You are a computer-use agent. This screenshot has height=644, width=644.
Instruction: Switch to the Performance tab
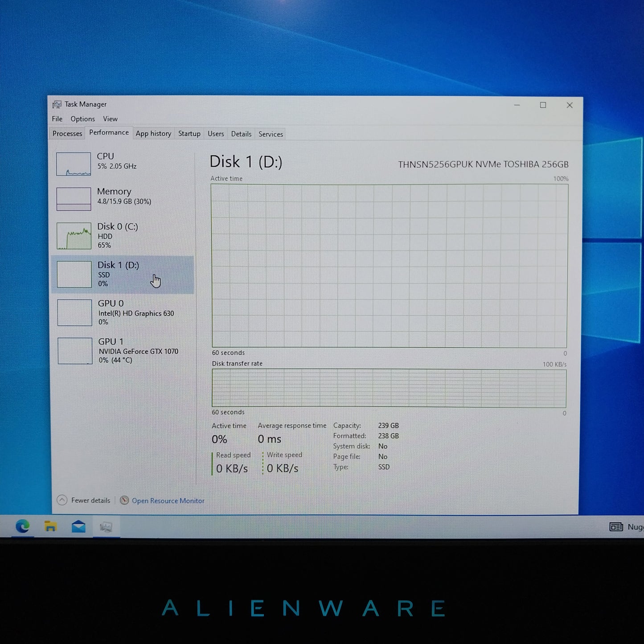click(109, 132)
